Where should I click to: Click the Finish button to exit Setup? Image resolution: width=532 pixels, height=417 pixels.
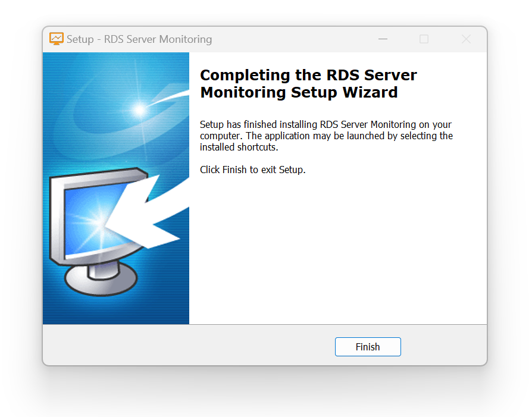(x=368, y=347)
